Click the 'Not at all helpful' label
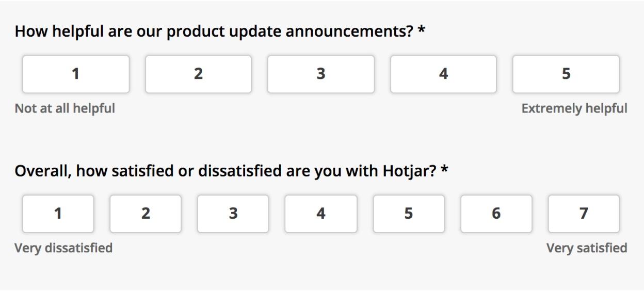This screenshot has width=644, height=291. [x=65, y=109]
